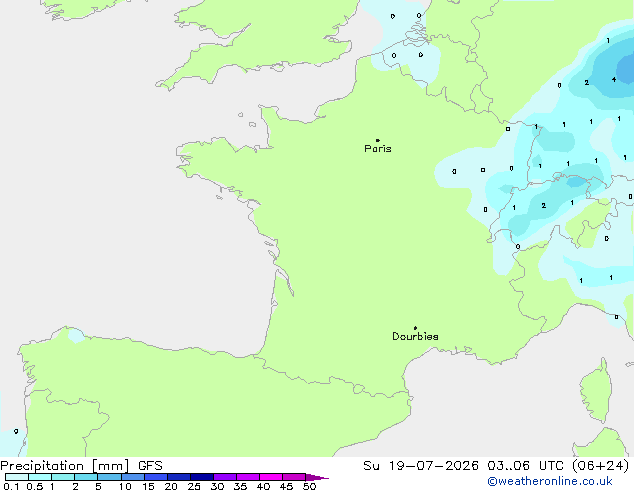
Task: Click the Precipitation [mm] GFS title
Action: [x=81, y=466]
